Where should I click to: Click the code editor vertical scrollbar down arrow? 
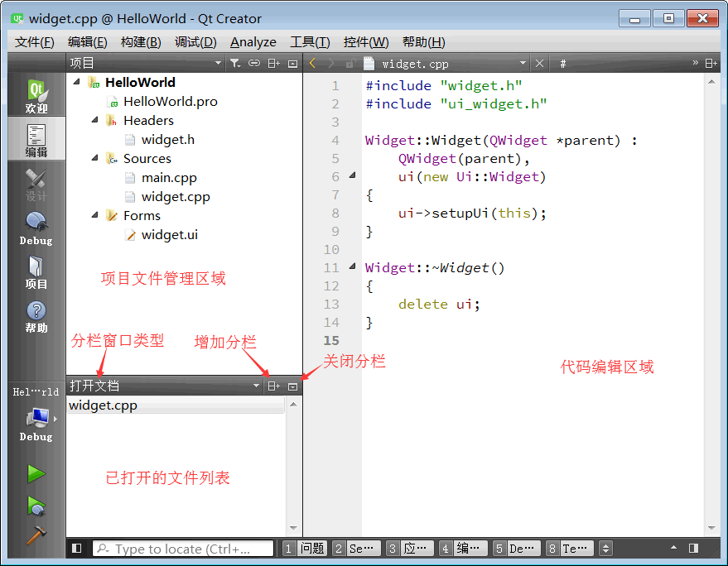(x=711, y=529)
